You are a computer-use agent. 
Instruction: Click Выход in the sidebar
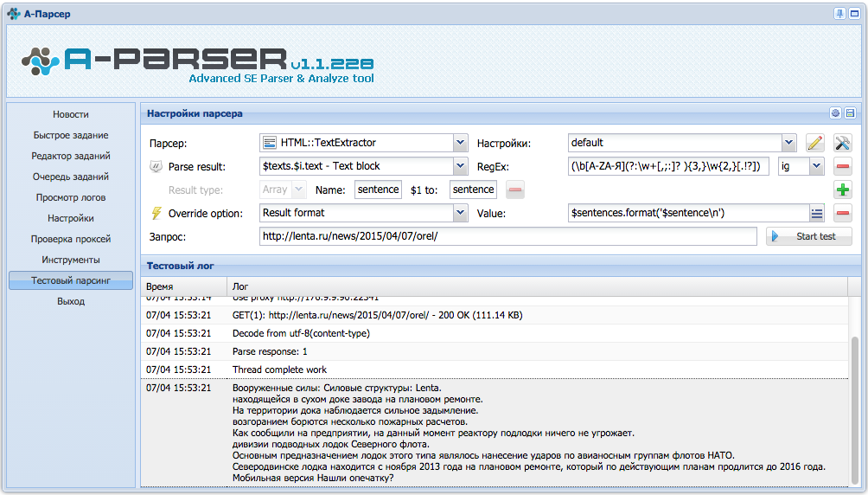(71, 301)
